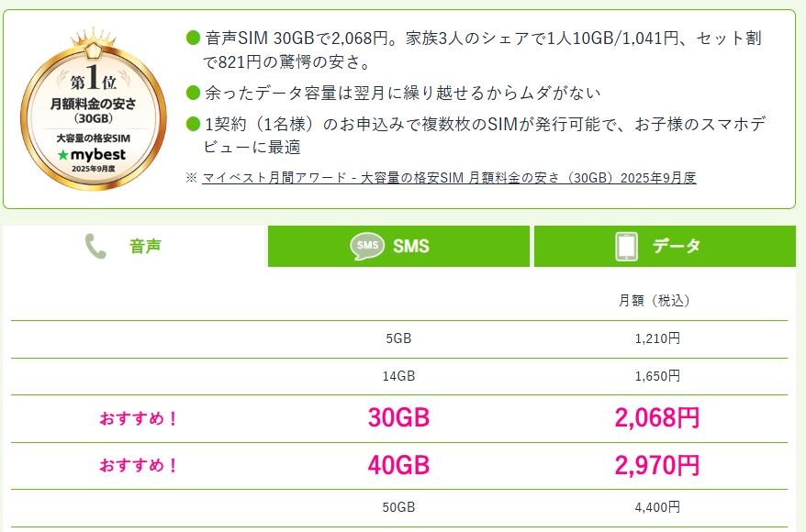This screenshot has height=532, width=806.
Task: Click the phone handset icon on 音声 tab
Action: point(95,247)
